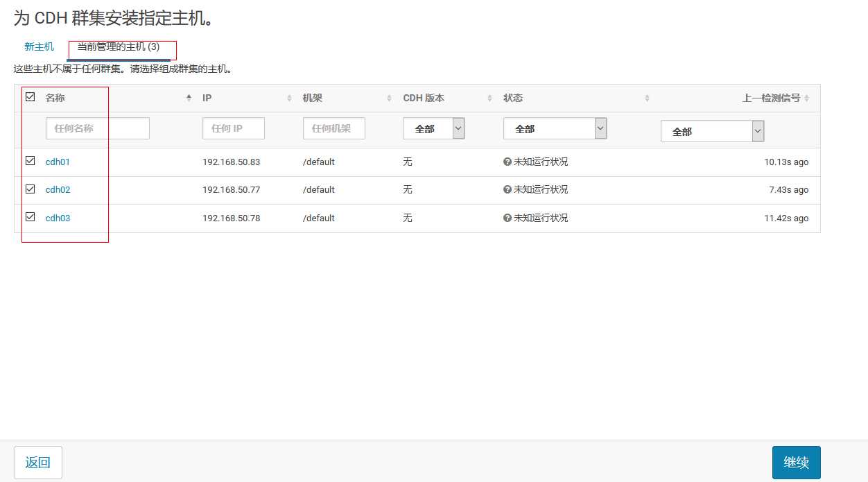Toggle the select-all hosts checkbox
868x482 pixels.
pos(30,97)
